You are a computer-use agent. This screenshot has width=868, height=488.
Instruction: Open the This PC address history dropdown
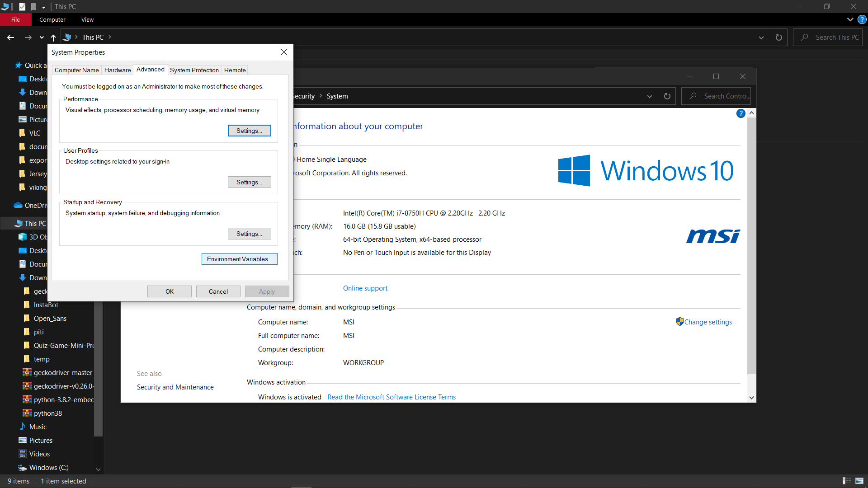pyautogui.click(x=761, y=38)
